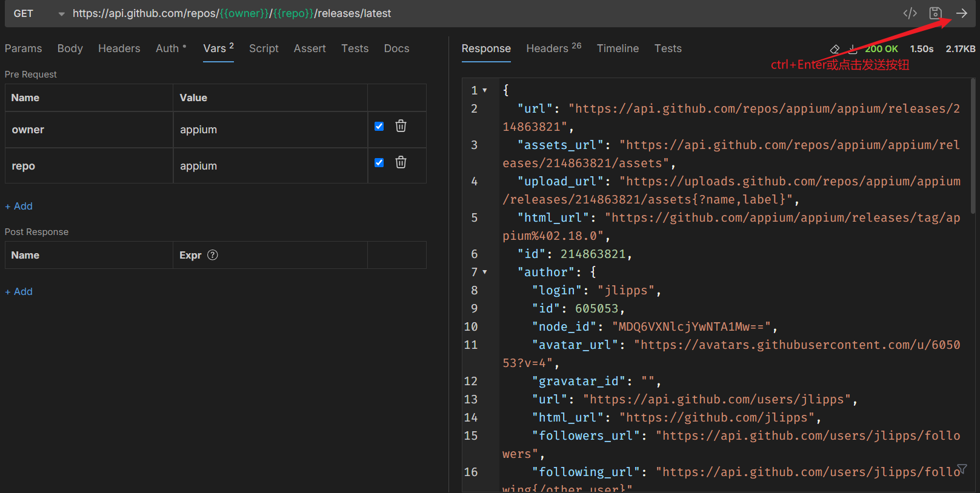This screenshot has width=980, height=493.
Task: Collapse the root JSON object at line 1
Action: 485,90
